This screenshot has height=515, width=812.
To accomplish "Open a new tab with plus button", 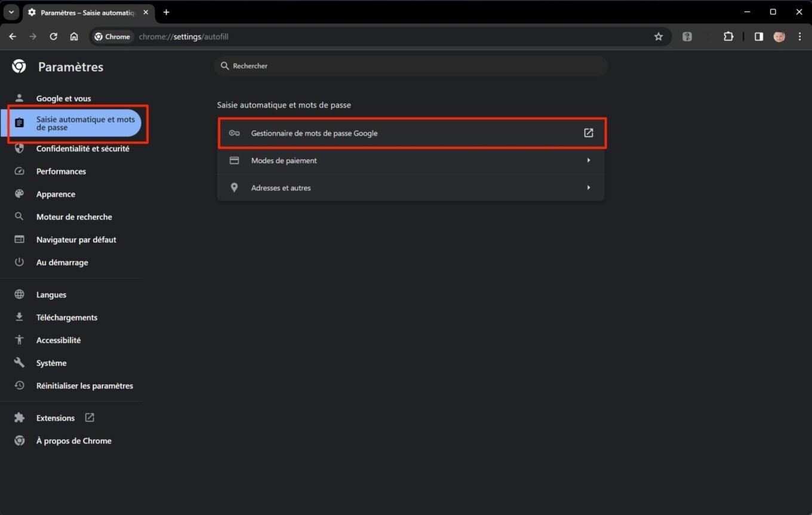I will pos(166,12).
